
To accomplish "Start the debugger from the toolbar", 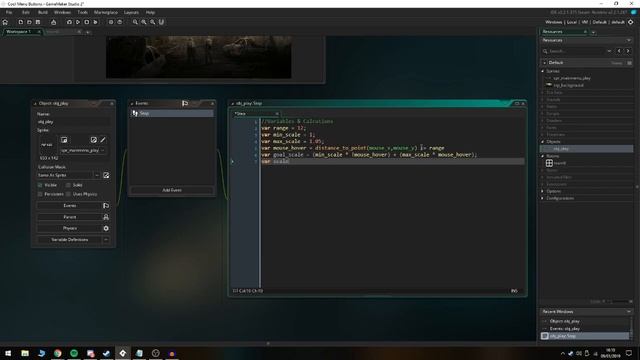I will [x=69, y=22].
